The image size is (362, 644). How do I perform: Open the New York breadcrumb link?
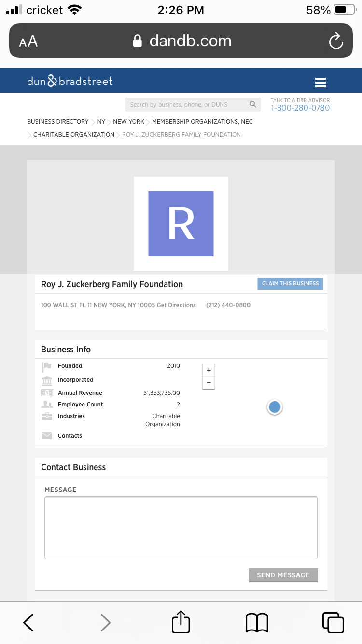coord(129,122)
